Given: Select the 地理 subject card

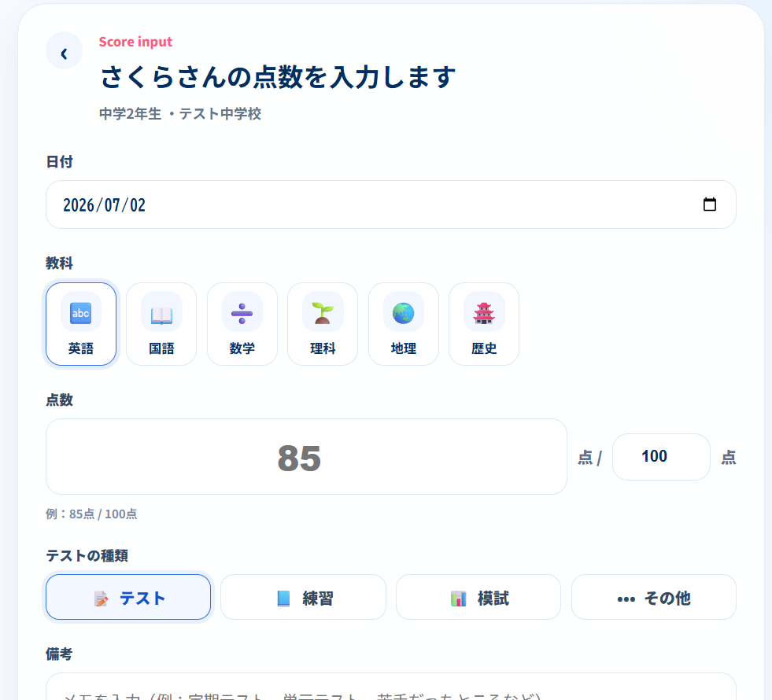Looking at the screenshot, I should [x=404, y=324].
